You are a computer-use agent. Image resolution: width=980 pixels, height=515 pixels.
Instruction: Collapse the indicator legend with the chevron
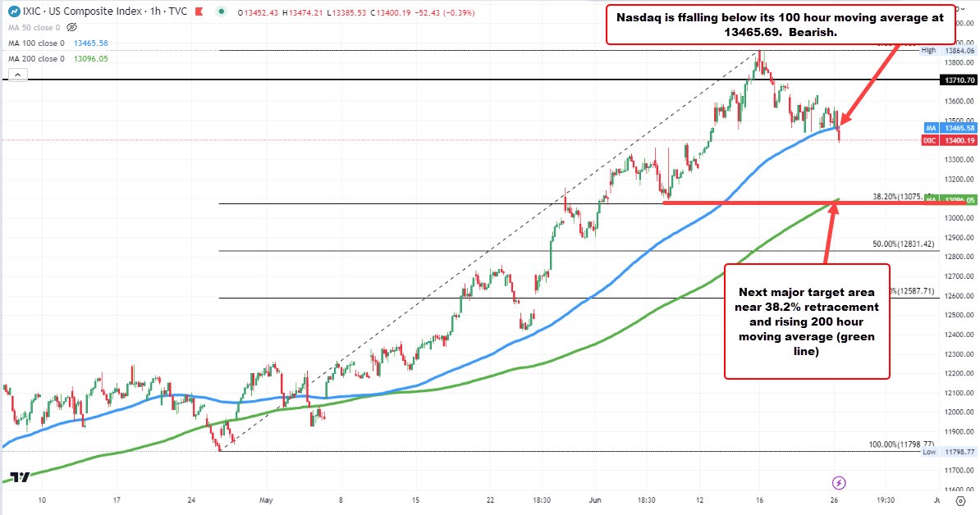(x=17, y=74)
